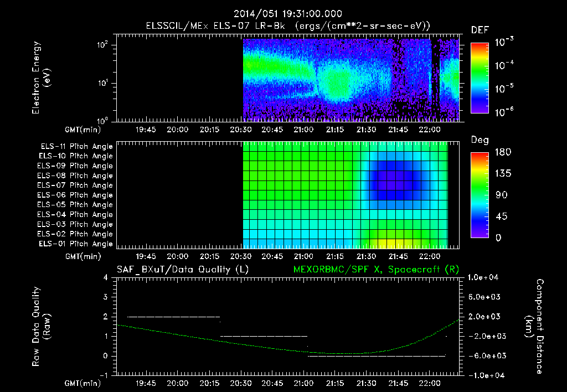Image resolution: width=567 pixels, height=392 pixels.
Task: Click the 0 tick on data quality axis
Action: click(x=105, y=356)
